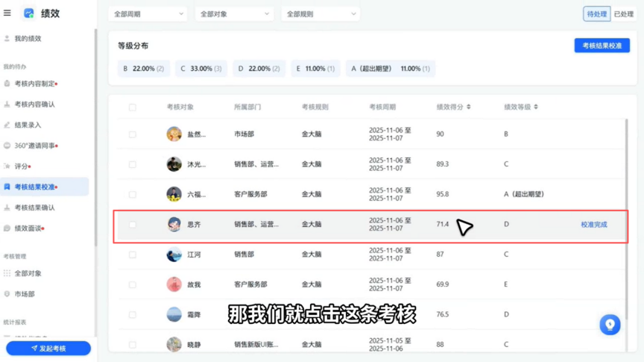644x362 pixels.
Task: Click 市场部 department in 盐然 row
Action: pyautogui.click(x=244, y=134)
